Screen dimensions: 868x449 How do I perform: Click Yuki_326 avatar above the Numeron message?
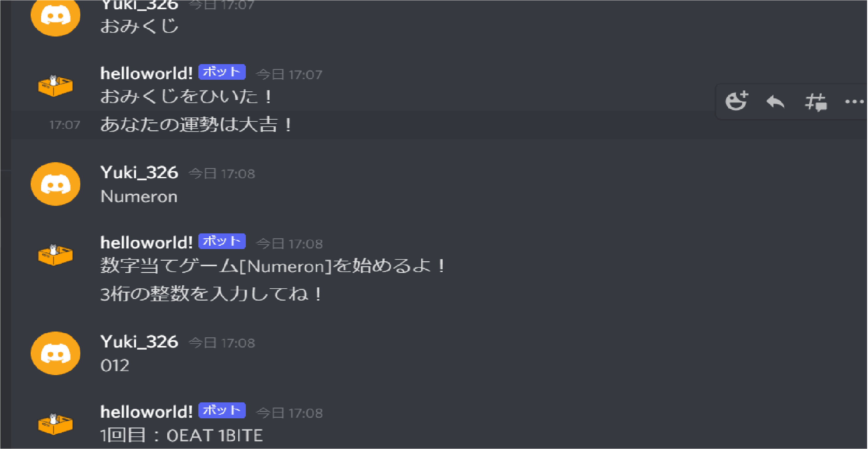click(55, 184)
